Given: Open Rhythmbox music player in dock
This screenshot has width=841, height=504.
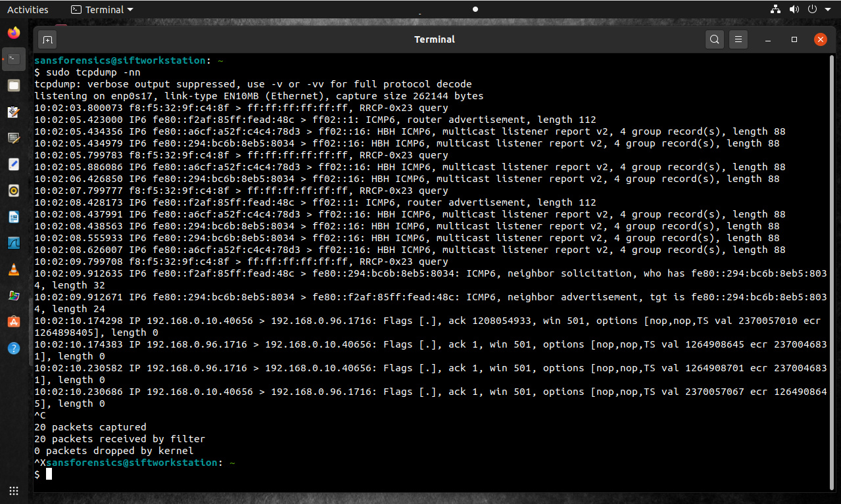Looking at the screenshot, I should [x=14, y=191].
